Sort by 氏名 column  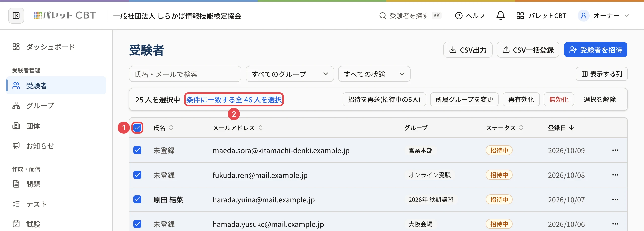[x=164, y=128]
